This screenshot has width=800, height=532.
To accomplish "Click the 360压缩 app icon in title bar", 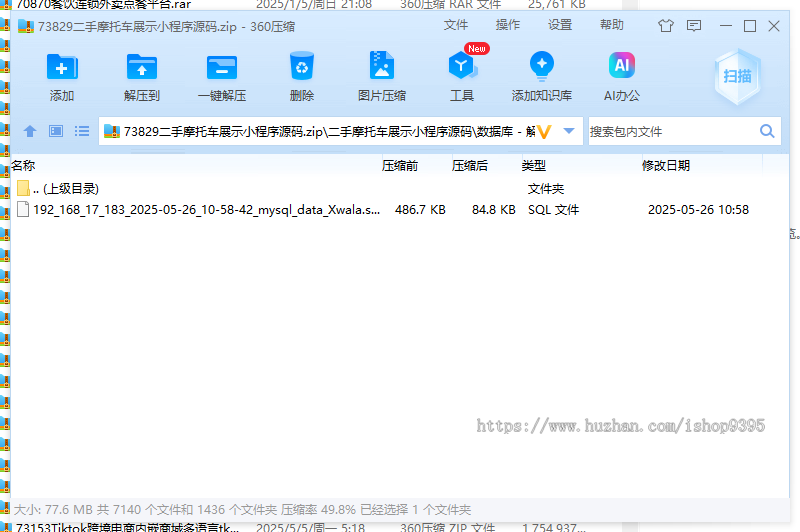I will 26,26.
